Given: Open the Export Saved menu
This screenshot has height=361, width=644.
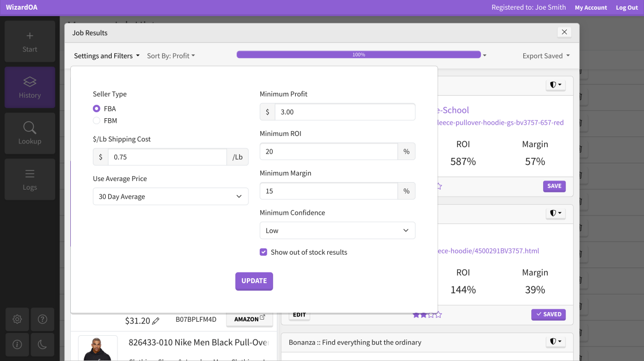Looking at the screenshot, I should (x=546, y=56).
